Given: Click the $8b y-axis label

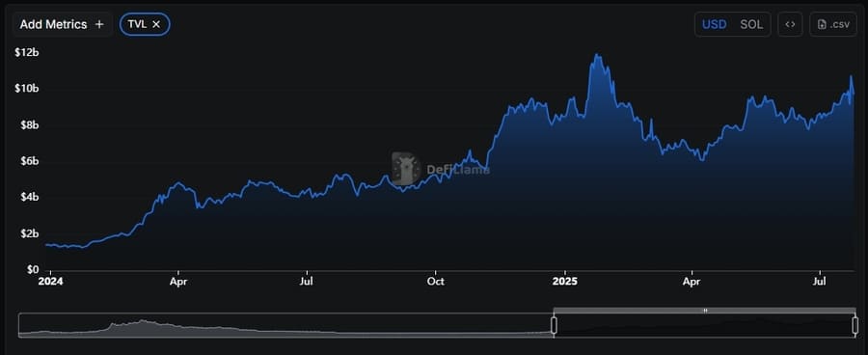Looking at the screenshot, I should 29,125.
